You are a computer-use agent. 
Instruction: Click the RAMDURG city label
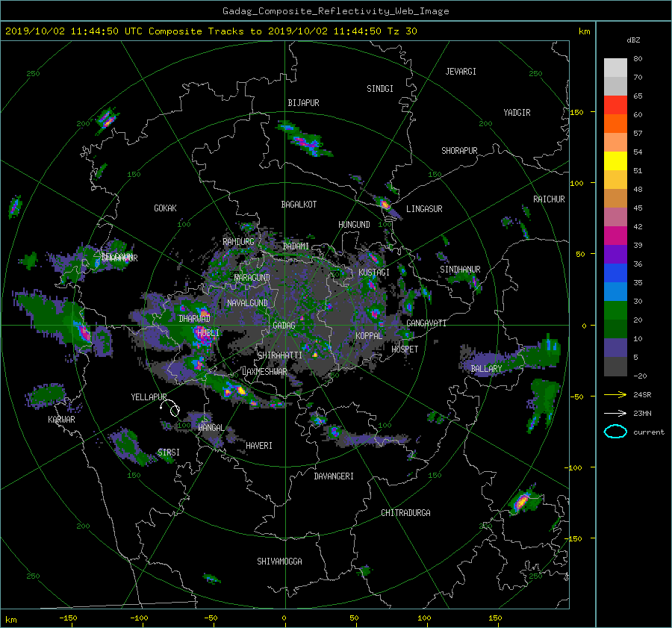(238, 242)
